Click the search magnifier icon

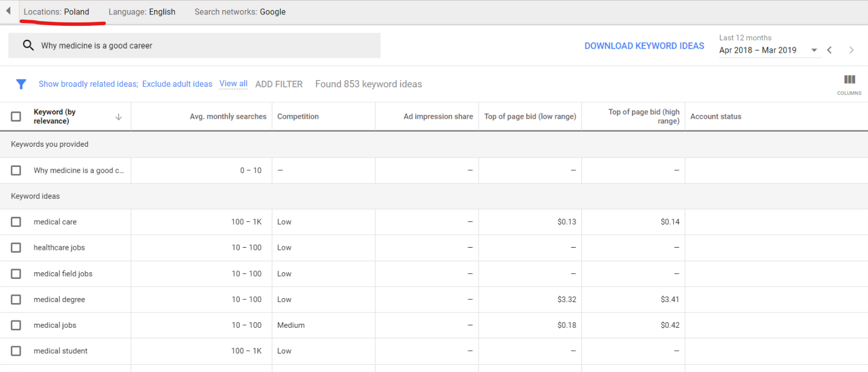tap(28, 46)
